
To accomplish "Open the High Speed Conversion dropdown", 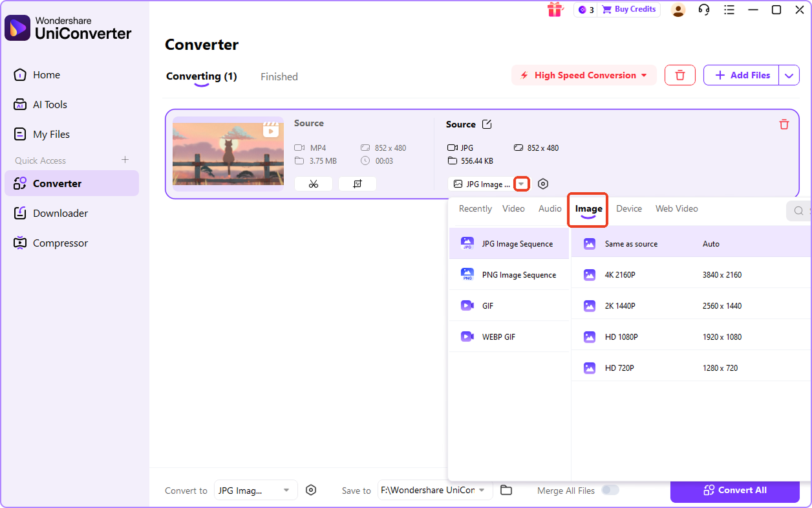I will click(583, 75).
